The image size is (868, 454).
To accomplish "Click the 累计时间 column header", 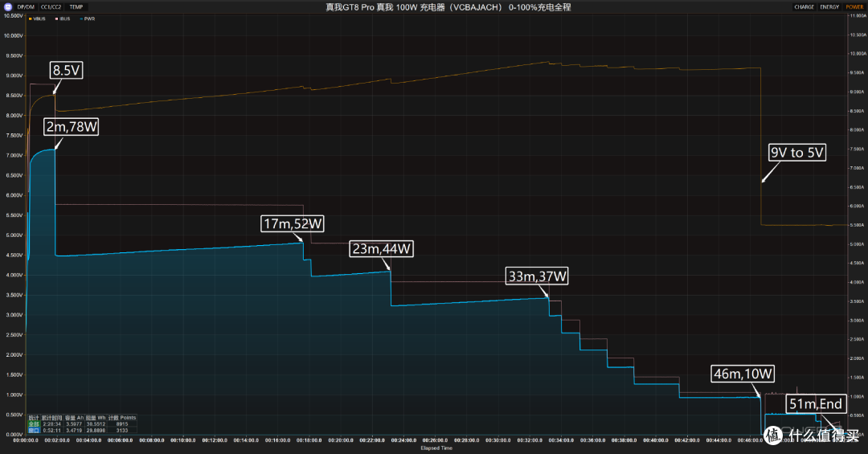I will click(x=51, y=418).
